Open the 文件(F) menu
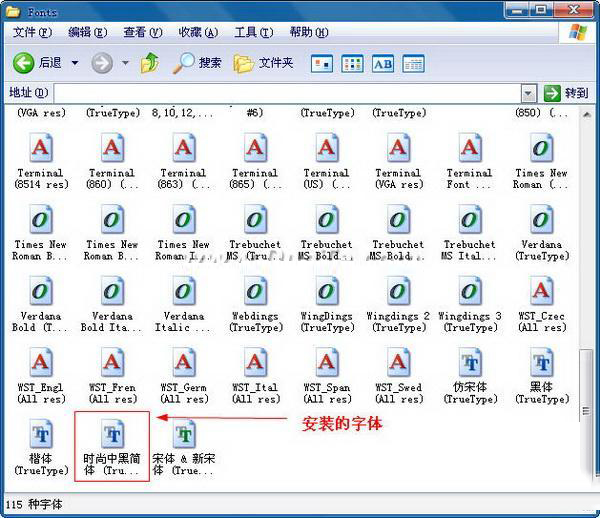Viewport: 600px width, 518px height. (33, 33)
